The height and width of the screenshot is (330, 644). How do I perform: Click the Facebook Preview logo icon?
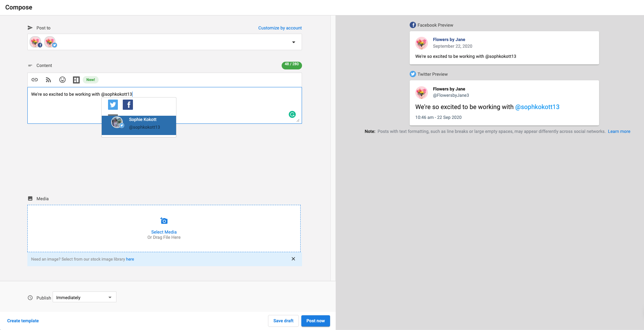pos(413,25)
